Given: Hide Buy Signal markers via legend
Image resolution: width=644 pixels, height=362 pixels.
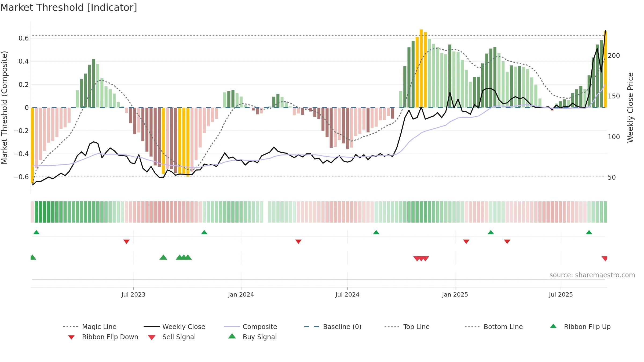Looking at the screenshot, I should [252, 337].
